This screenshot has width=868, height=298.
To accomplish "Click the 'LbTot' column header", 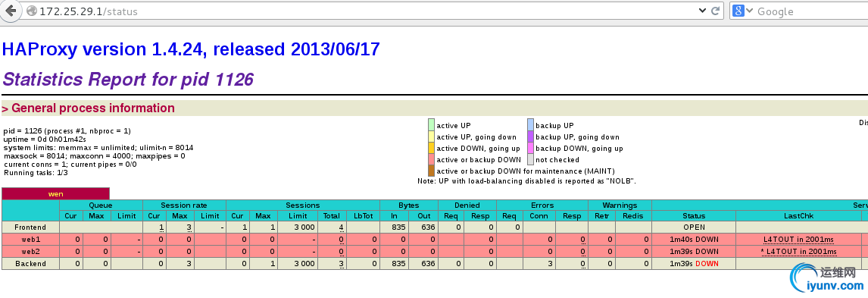I will [363, 216].
